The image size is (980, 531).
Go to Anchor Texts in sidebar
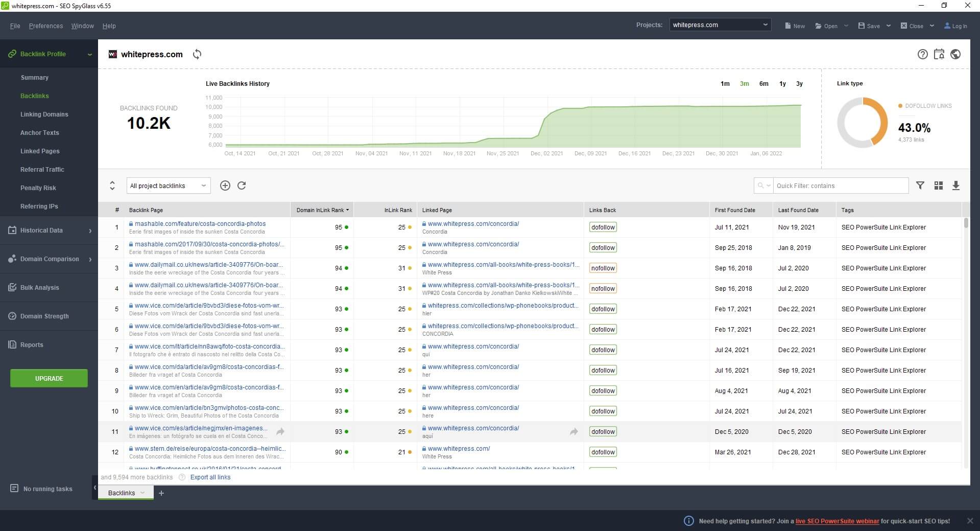click(x=40, y=133)
